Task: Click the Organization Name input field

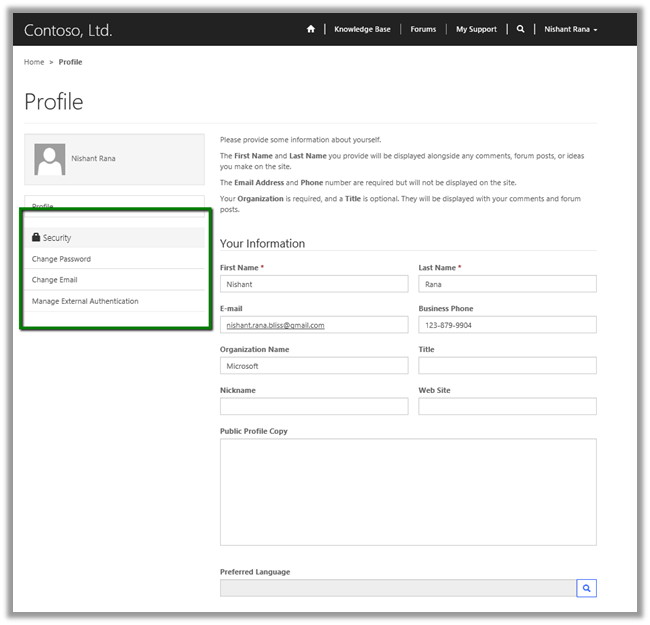Action: click(x=314, y=366)
